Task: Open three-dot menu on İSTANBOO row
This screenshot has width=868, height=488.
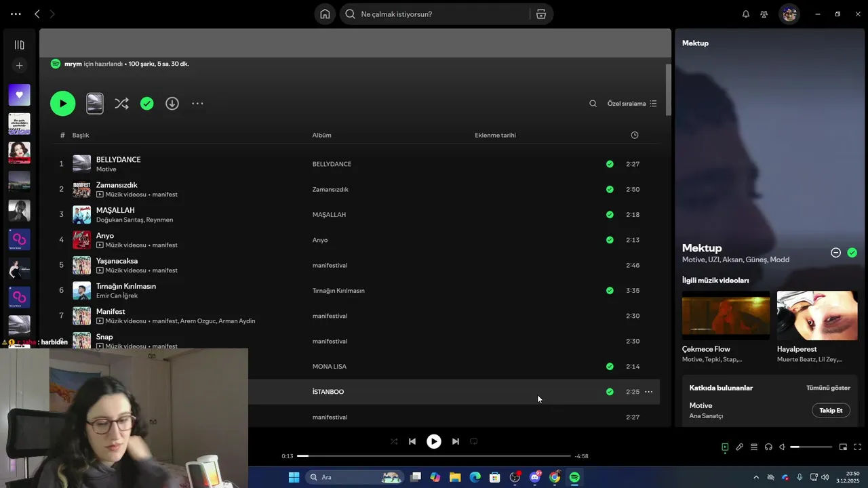Action: pos(649,392)
